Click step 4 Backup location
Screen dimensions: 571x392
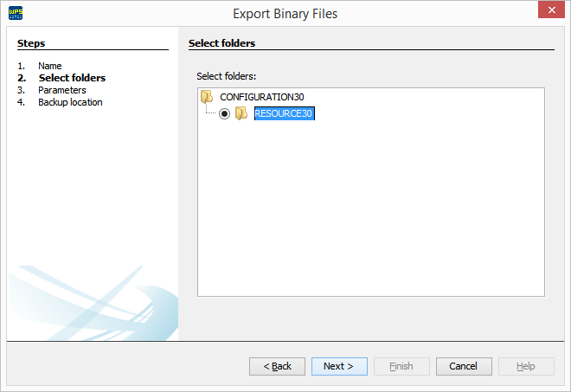pyautogui.click(x=70, y=102)
